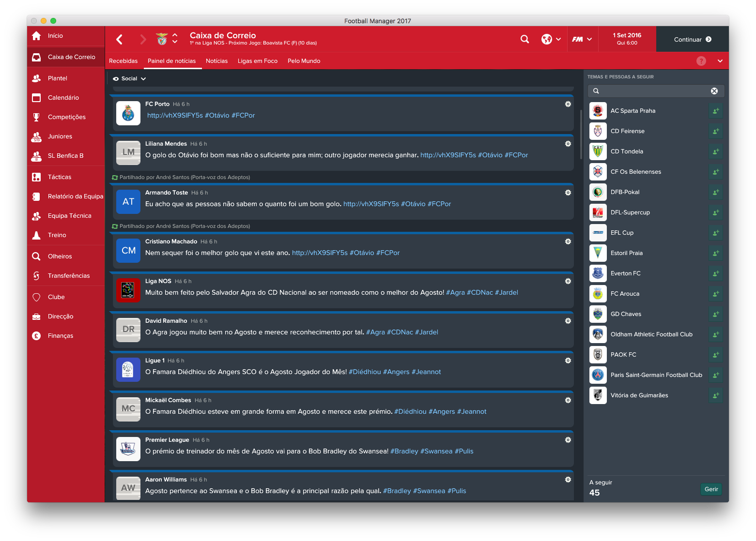Open Plantel squad screen
Viewport: 756px width, 541px height.
(66, 78)
